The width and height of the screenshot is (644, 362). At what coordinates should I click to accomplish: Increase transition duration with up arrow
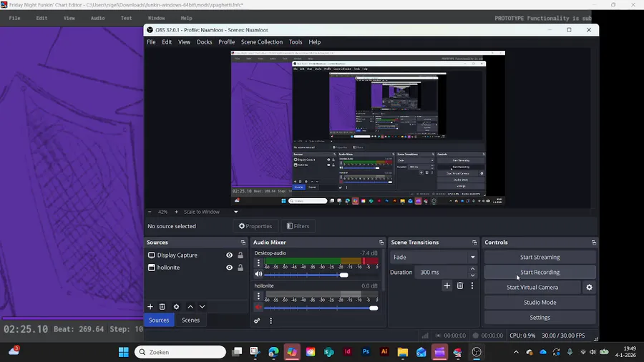coord(473,269)
